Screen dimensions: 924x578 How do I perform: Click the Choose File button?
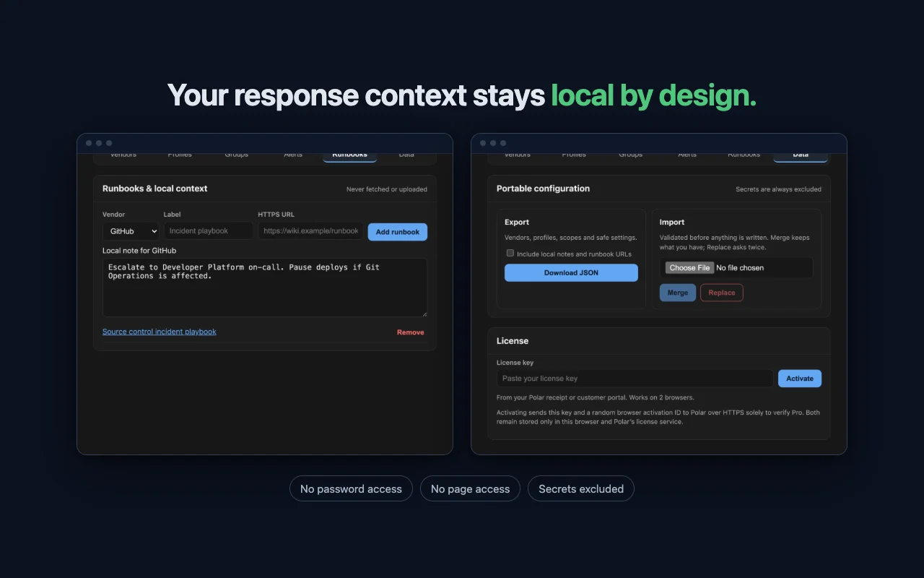pos(689,267)
